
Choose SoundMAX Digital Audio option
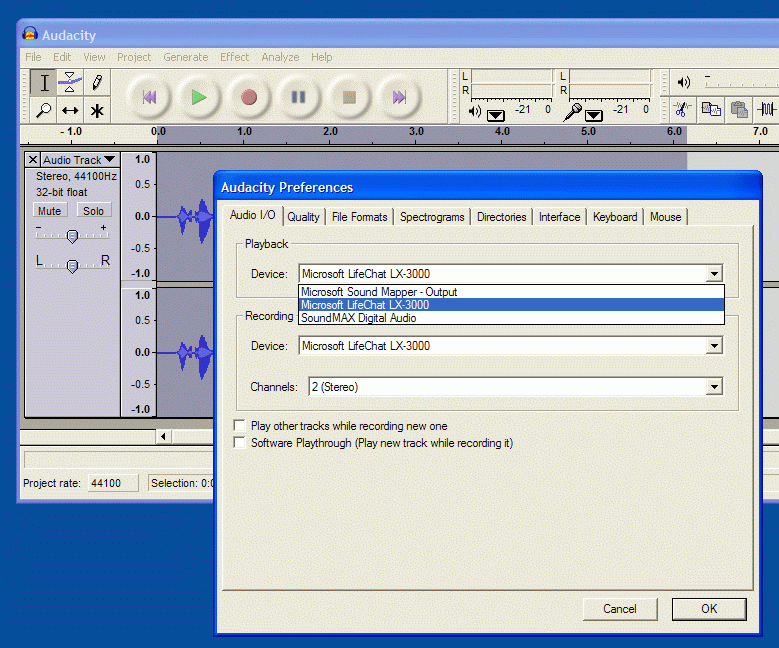click(511, 318)
